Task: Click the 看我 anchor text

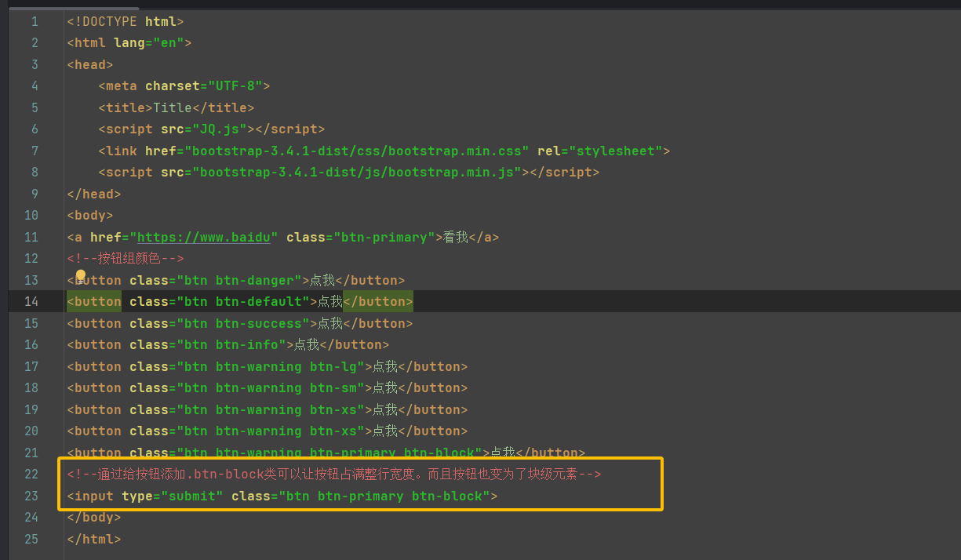Action: (x=455, y=237)
